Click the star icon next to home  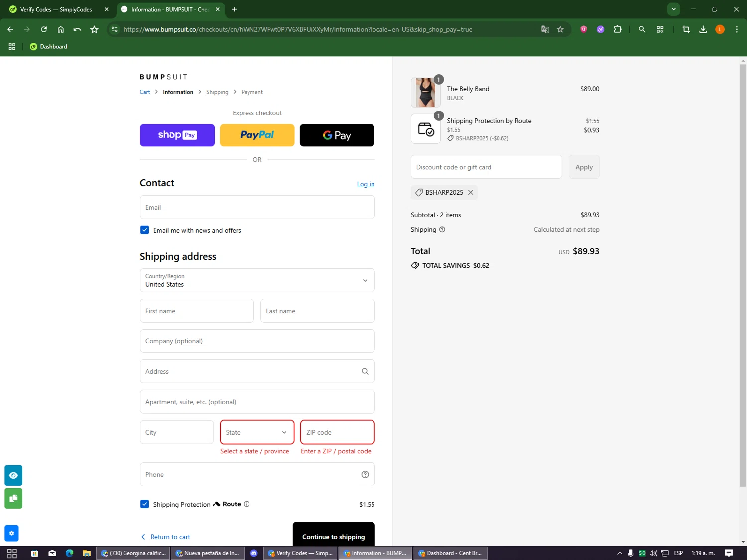pos(94,29)
